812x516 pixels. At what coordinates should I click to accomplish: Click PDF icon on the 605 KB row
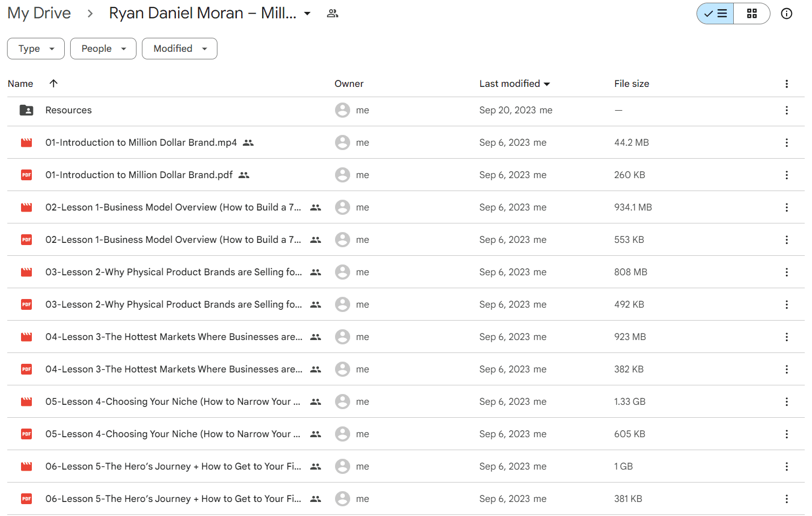[26, 434]
